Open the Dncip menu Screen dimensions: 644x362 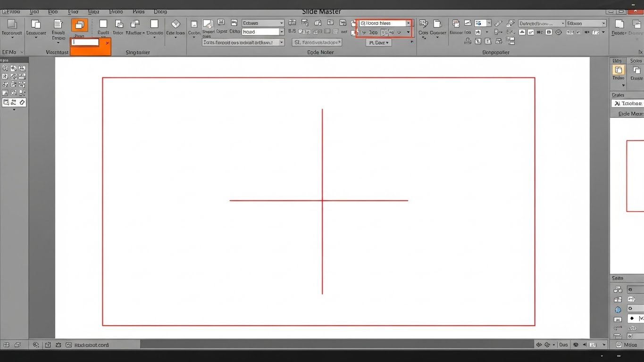click(x=160, y=12)
